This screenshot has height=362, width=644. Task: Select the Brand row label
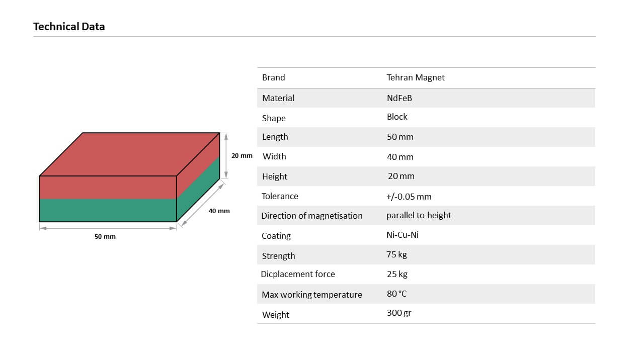point(274,77)
